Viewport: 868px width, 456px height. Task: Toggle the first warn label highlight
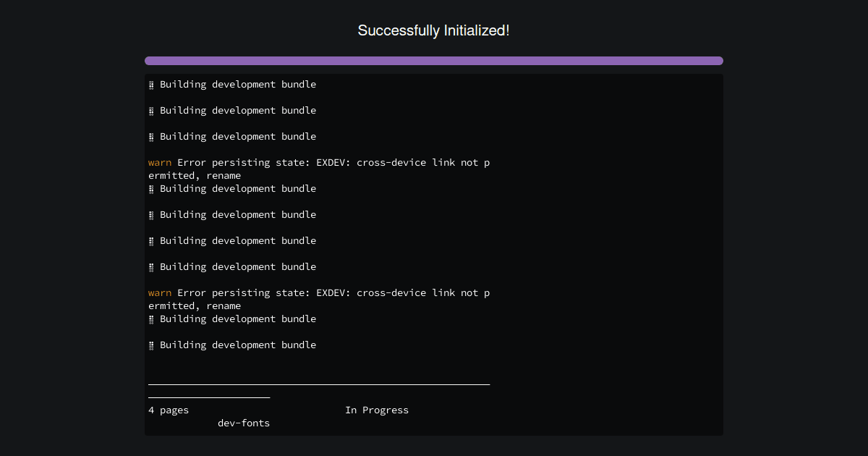[159, 162]
